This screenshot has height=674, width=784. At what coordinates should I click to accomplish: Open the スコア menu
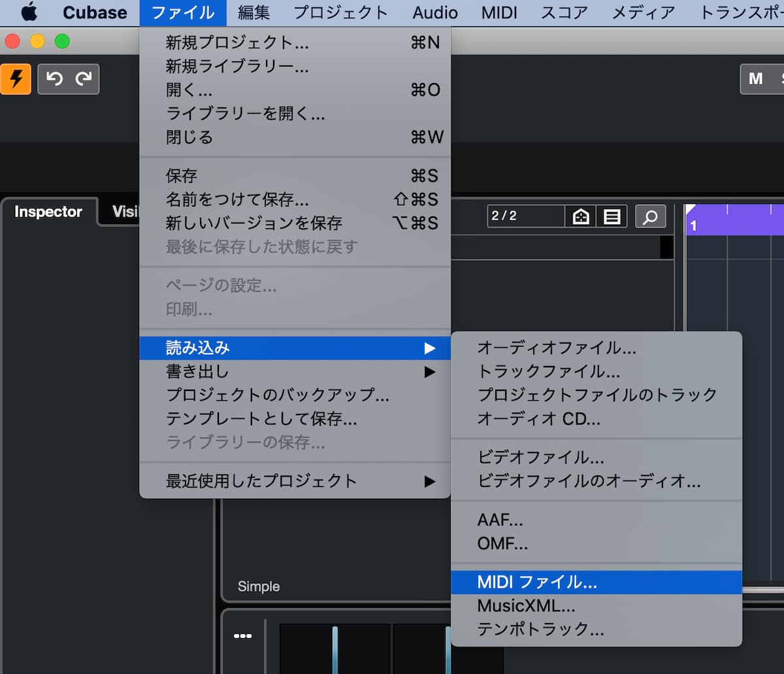tap(564, 12)
